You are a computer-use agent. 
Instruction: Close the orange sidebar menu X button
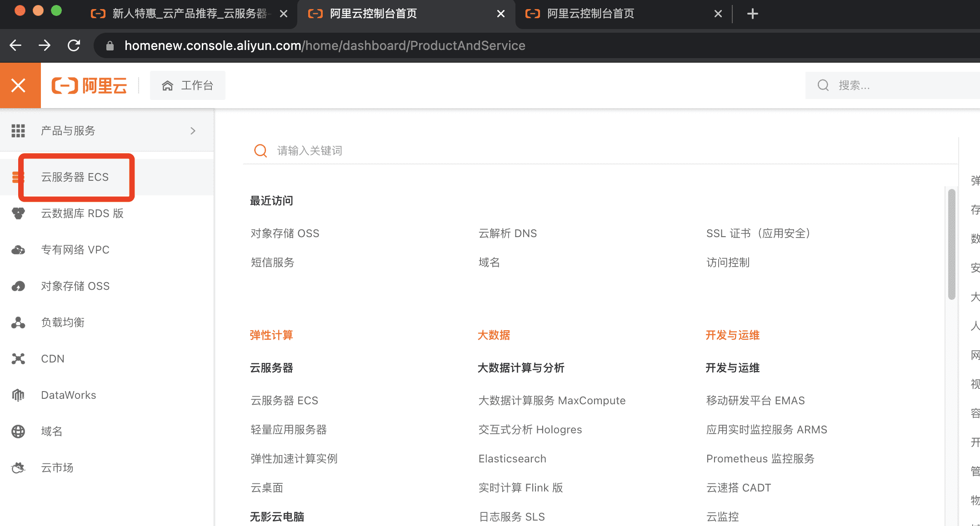(19, 85)
